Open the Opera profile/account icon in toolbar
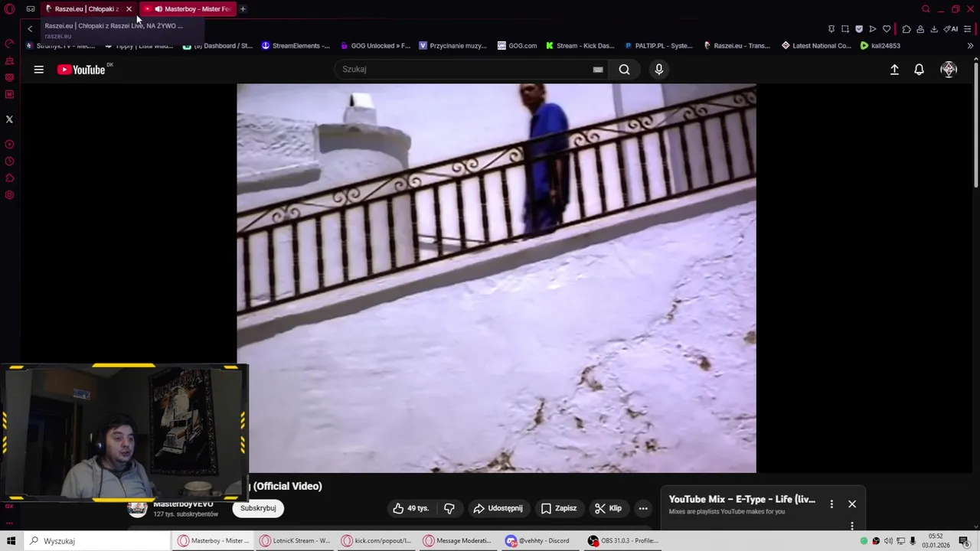 point(920,29)
